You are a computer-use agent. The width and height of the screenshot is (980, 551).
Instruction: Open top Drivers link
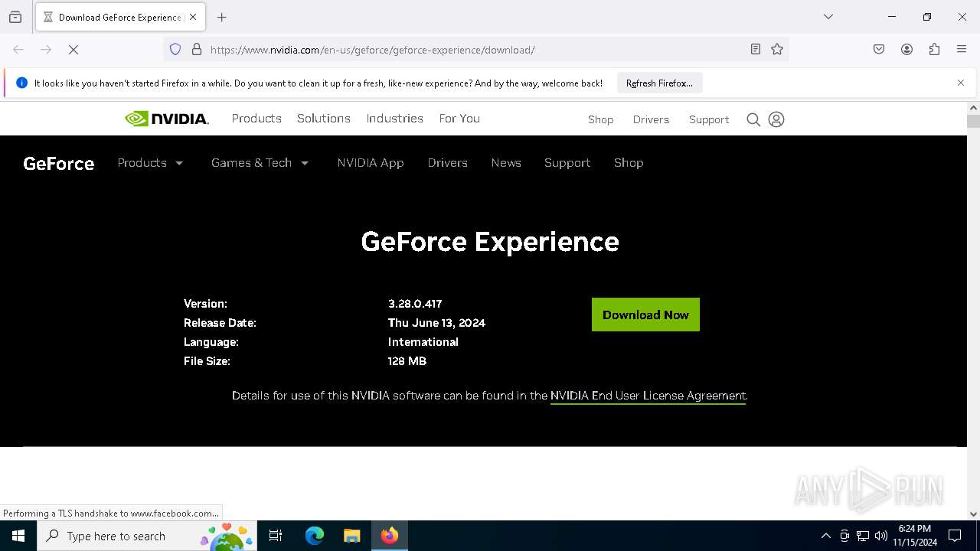[x=652, y=119]
